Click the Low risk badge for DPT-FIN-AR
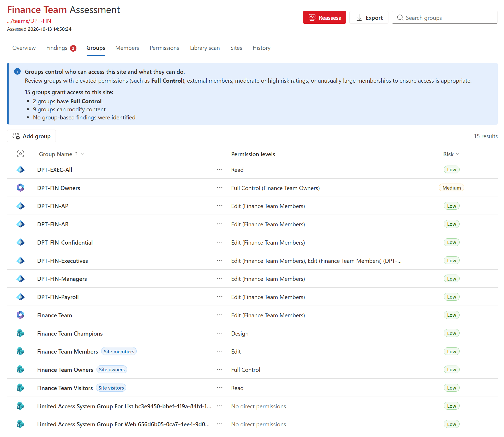504x437 pixels. [x=452, y=224]
